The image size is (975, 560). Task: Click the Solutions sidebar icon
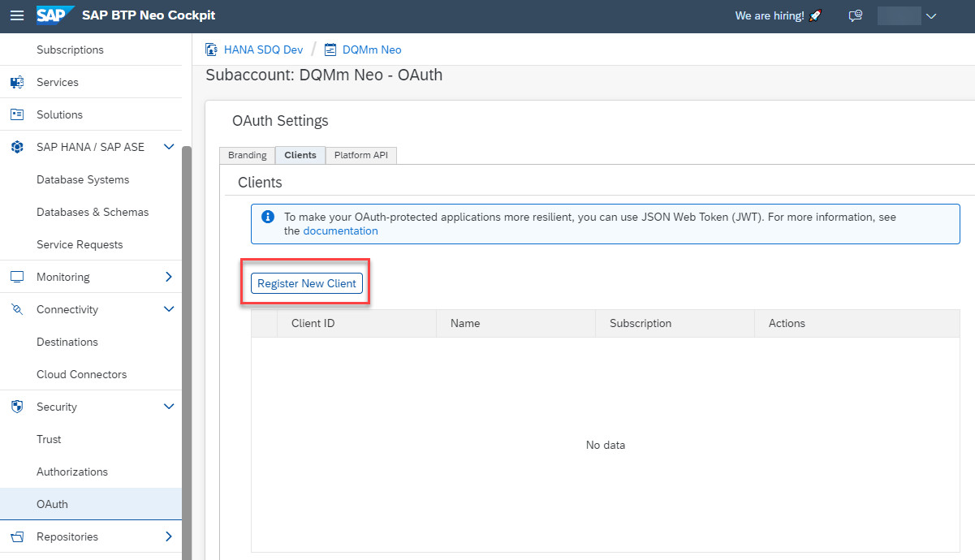point(17,114)
